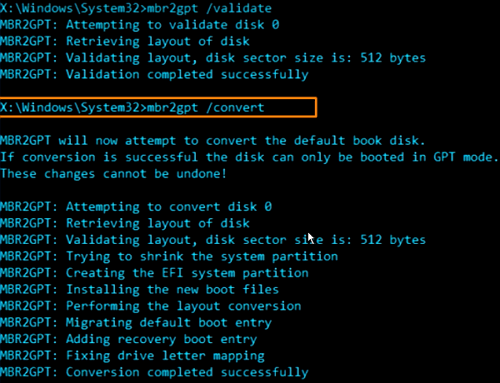This screenshot has width=500, height=383.
Task: Click 'Fixing drive letter mapping' line
Action: 132,356
